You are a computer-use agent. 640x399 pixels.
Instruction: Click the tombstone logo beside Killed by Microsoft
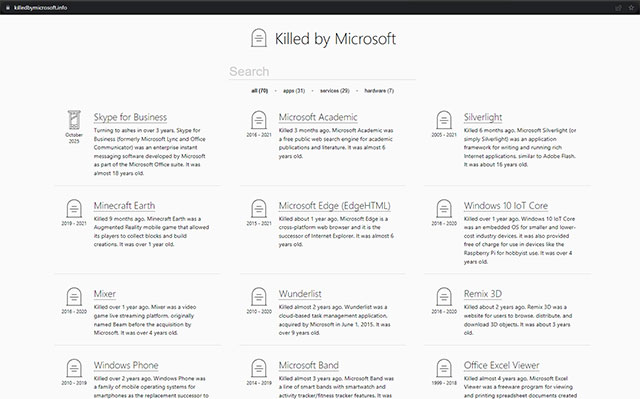(259, 38)
